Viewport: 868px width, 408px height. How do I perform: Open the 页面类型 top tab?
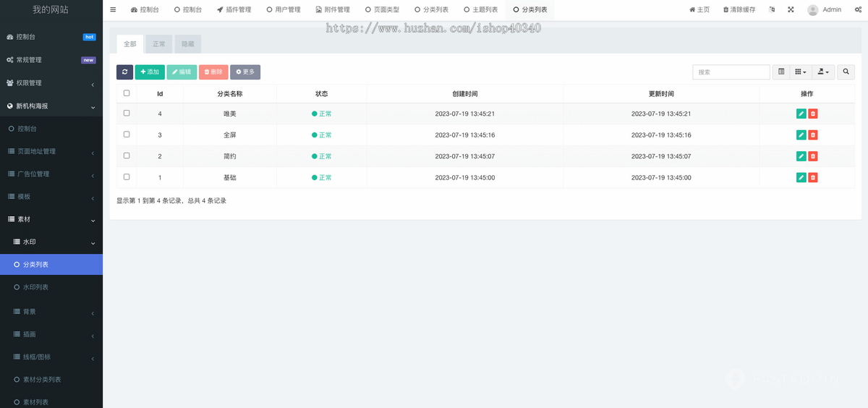(382, 9)
